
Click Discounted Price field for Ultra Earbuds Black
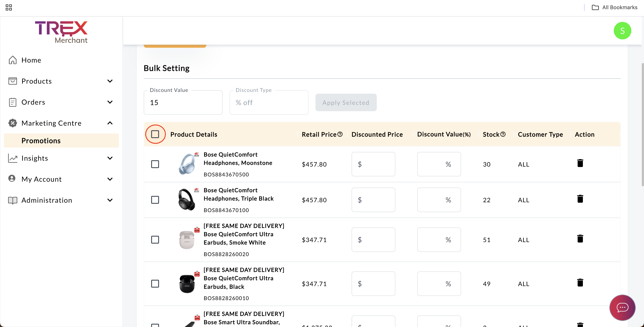tap(373, 283)
